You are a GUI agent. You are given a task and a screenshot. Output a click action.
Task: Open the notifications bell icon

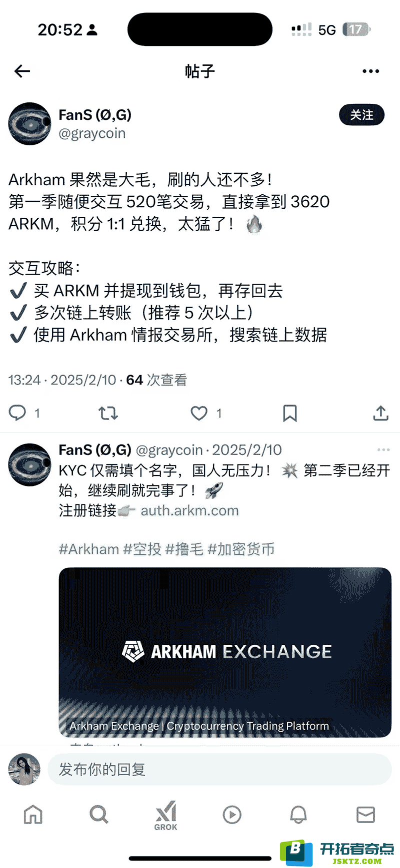[x=298, y=815]
